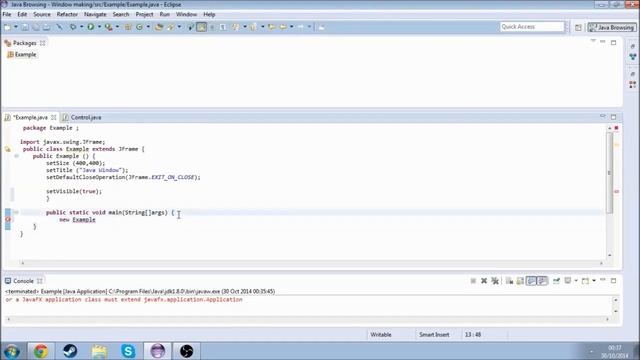640x360 pixels.
Task: Click the Open Perspective icon
Action: coord(578,27)
